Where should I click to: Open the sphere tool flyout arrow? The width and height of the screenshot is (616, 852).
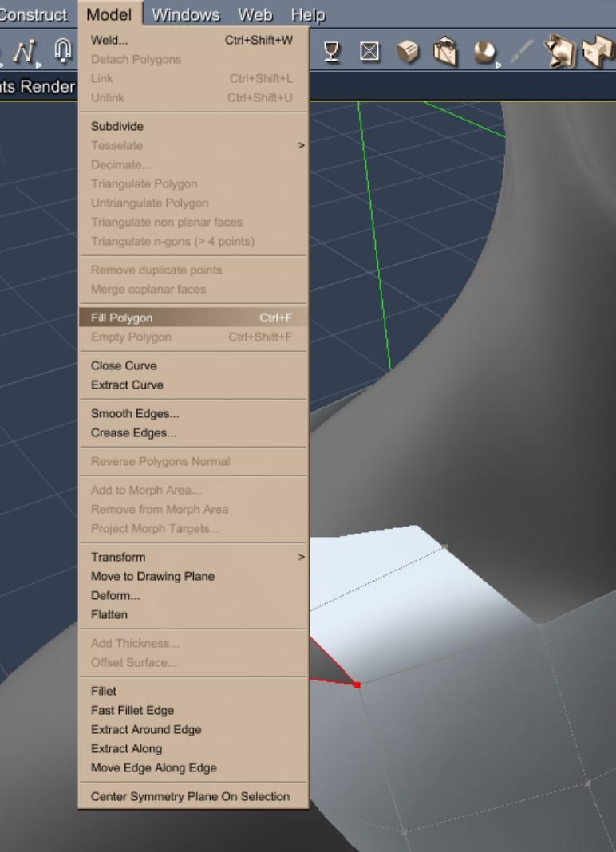[499, 65]
